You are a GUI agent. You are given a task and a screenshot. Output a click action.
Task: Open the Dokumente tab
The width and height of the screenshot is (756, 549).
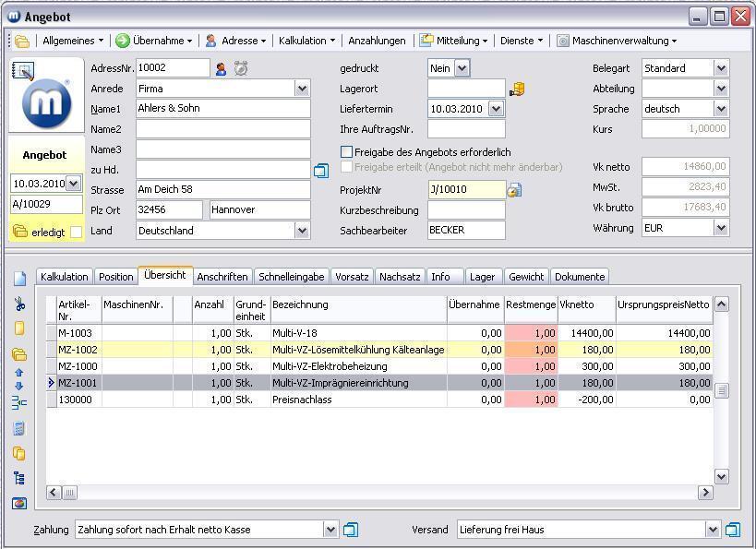pyautogui.click(x=580, y=277)
